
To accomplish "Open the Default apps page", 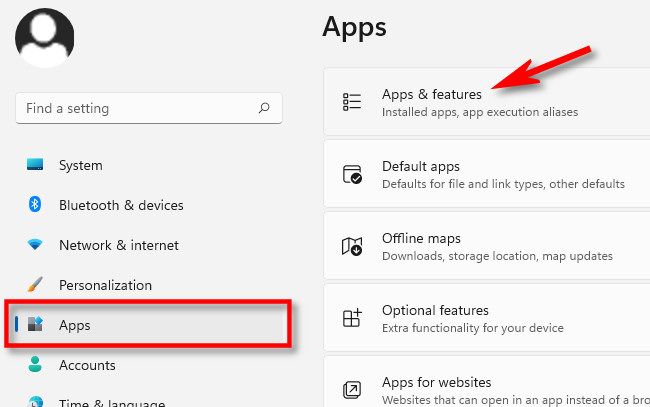I will (x=487, y=174).
